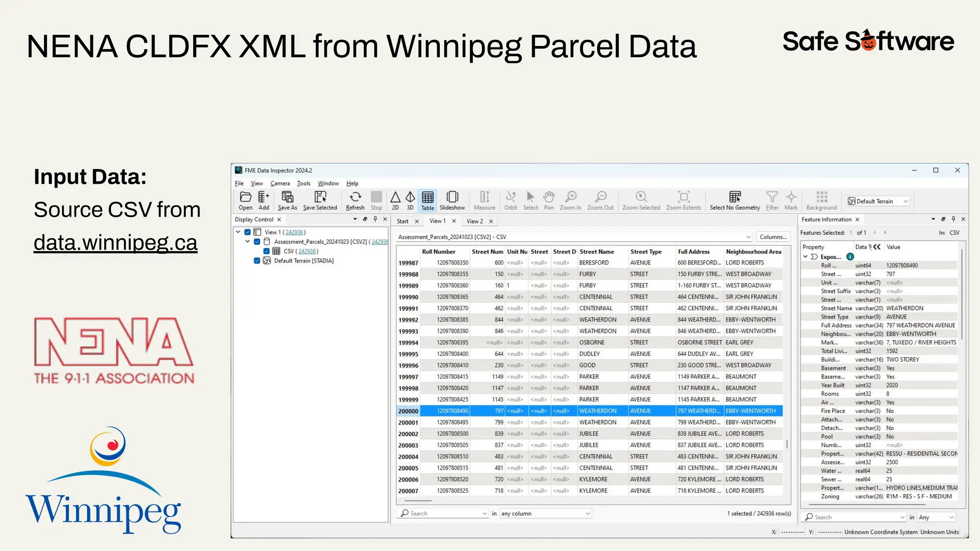
Task: Close the Display Control panel tab
Action: 279,220
